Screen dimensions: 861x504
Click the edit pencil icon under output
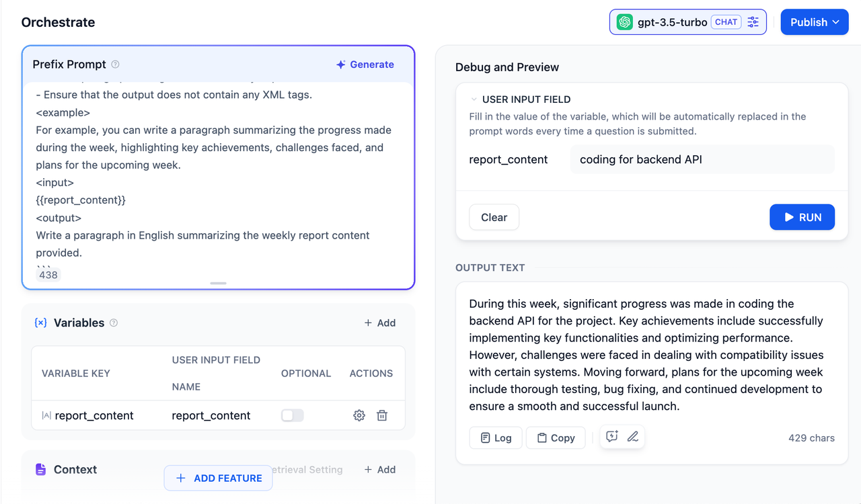click(633, 437)
